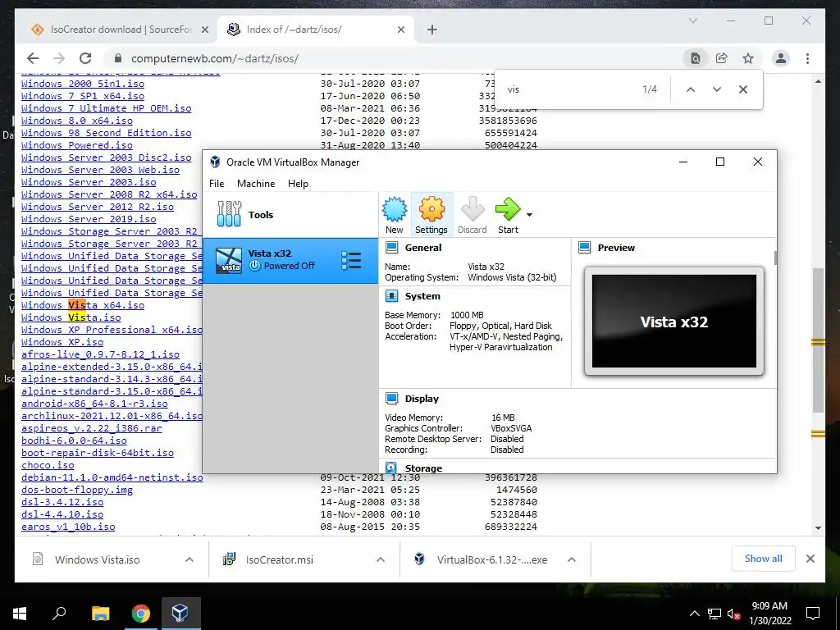Open the Windows Start menu
The height and width of the screenshot is (630, 840).
[20, 614]
